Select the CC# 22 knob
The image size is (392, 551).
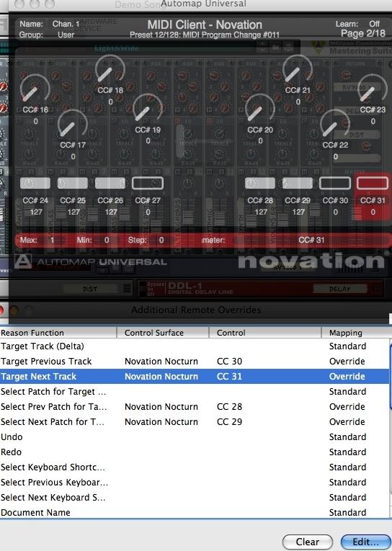point(335,125)
